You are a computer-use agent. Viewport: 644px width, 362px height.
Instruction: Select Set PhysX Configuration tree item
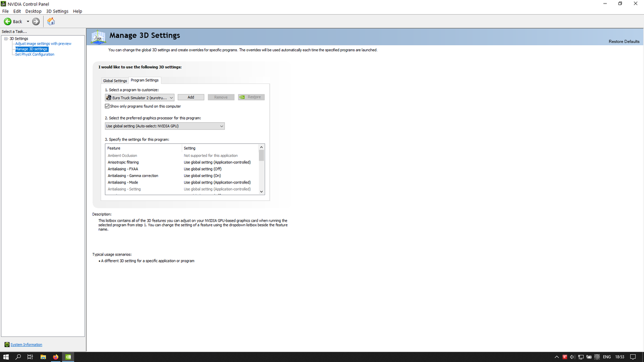click(34, 54)
